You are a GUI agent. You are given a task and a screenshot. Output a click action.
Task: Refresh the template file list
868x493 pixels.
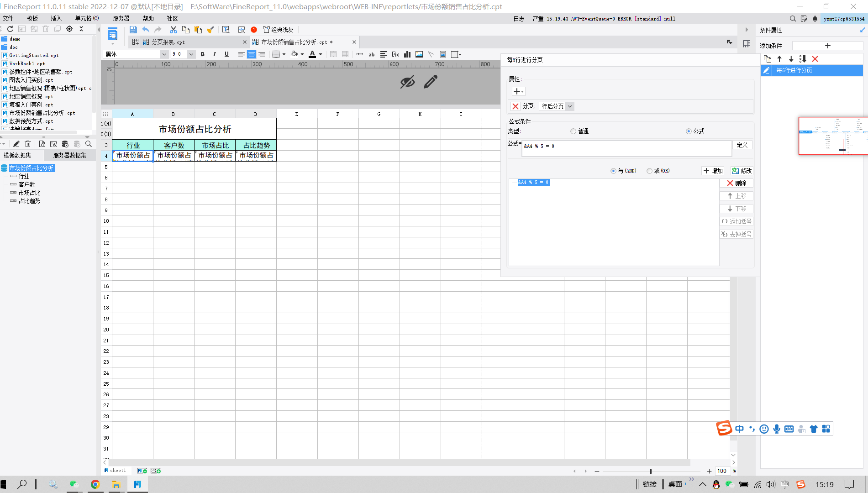(10, 29)
